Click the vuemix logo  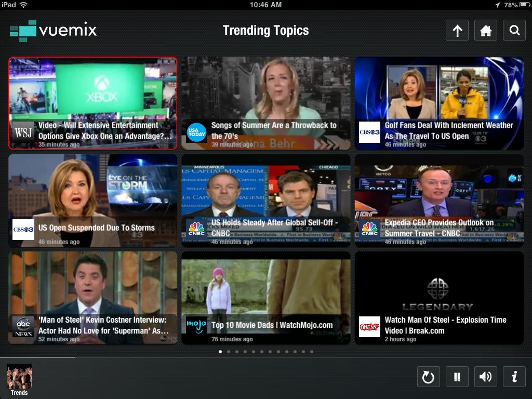pos(54,31)
